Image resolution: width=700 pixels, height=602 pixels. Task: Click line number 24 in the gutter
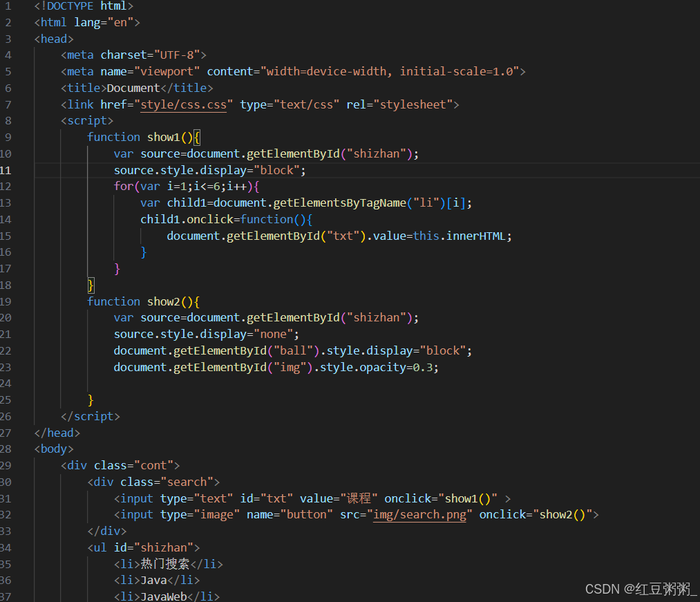[x=6, y=383]
